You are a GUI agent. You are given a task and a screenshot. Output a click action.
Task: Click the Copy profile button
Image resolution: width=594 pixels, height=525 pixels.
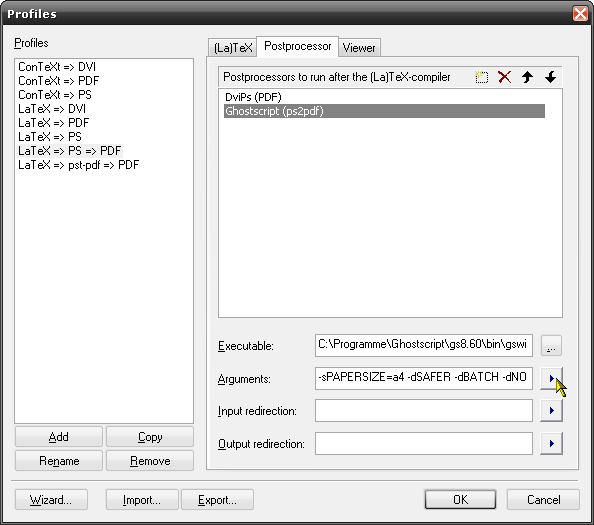coord(150,437)
